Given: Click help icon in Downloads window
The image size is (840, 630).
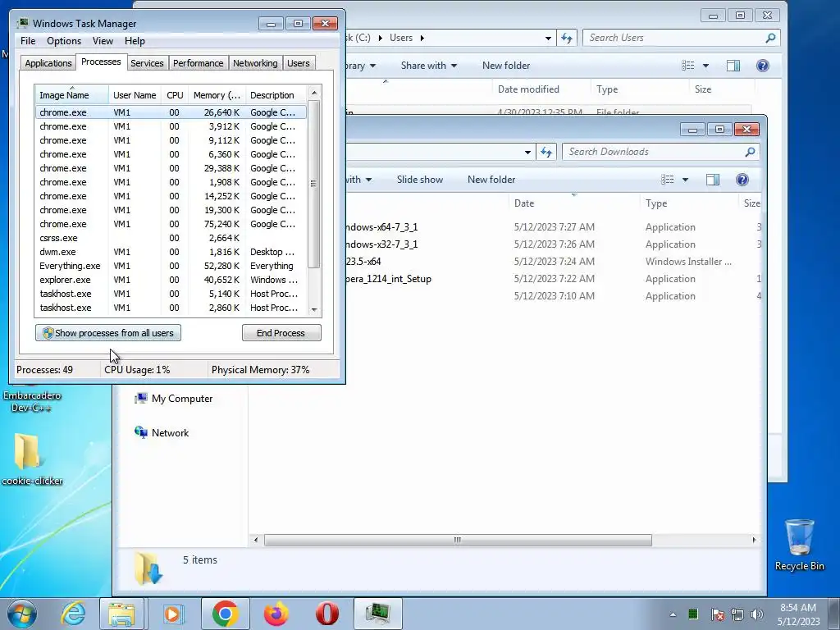Looking at the screenshot, I should 742,180.
